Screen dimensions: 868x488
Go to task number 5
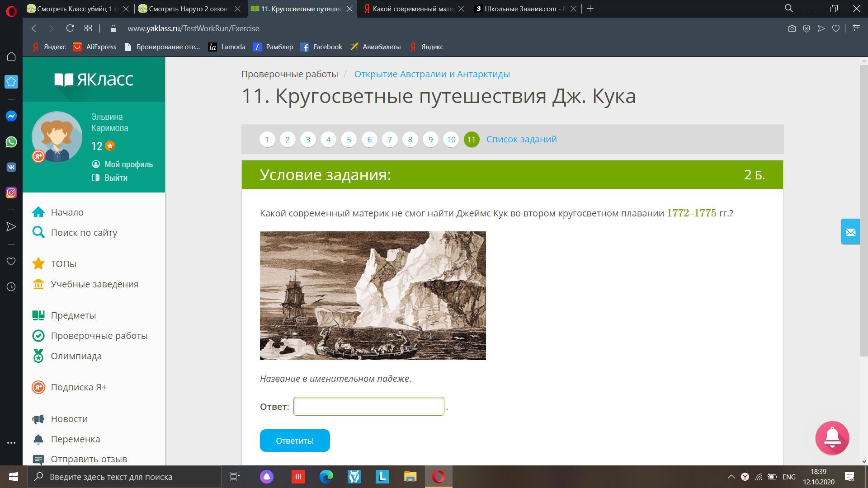[x=349, y=140]
